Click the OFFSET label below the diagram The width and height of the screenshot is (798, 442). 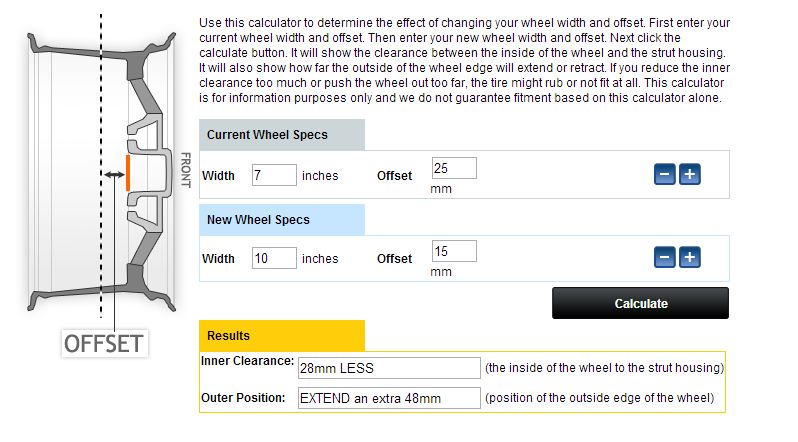(104, 343)
